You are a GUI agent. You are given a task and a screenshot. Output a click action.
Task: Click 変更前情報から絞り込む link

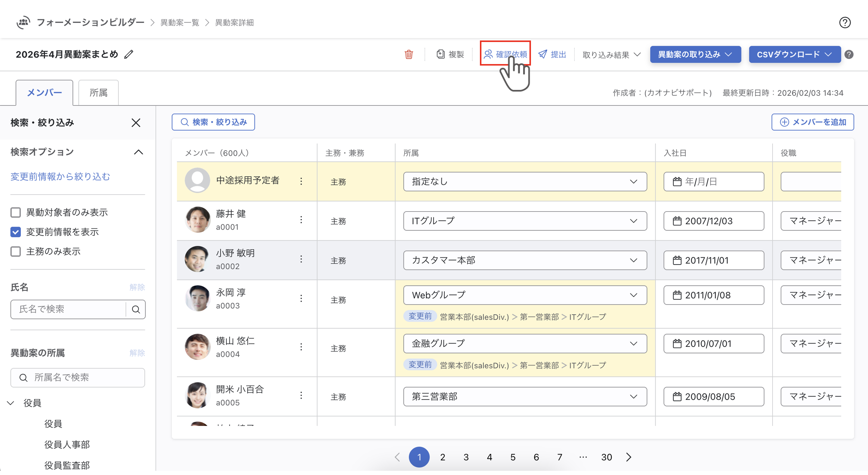click(x=60, y=177)
